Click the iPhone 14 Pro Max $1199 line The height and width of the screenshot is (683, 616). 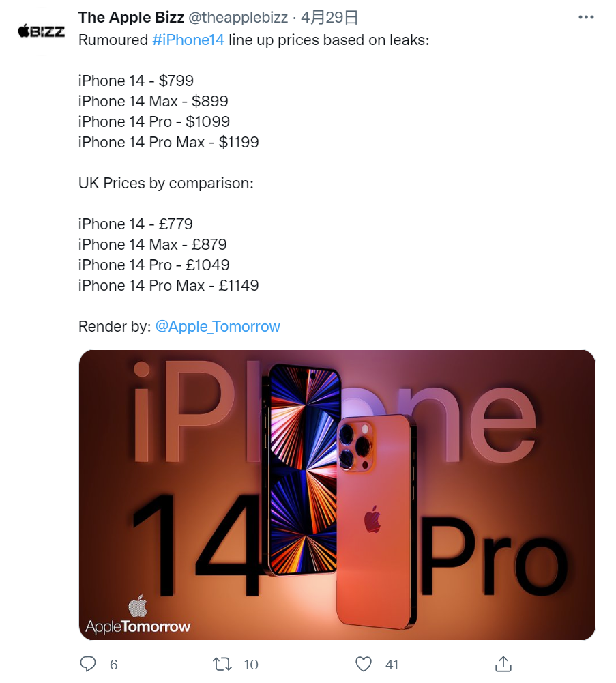pyautogui.click(x=168, y=142)
